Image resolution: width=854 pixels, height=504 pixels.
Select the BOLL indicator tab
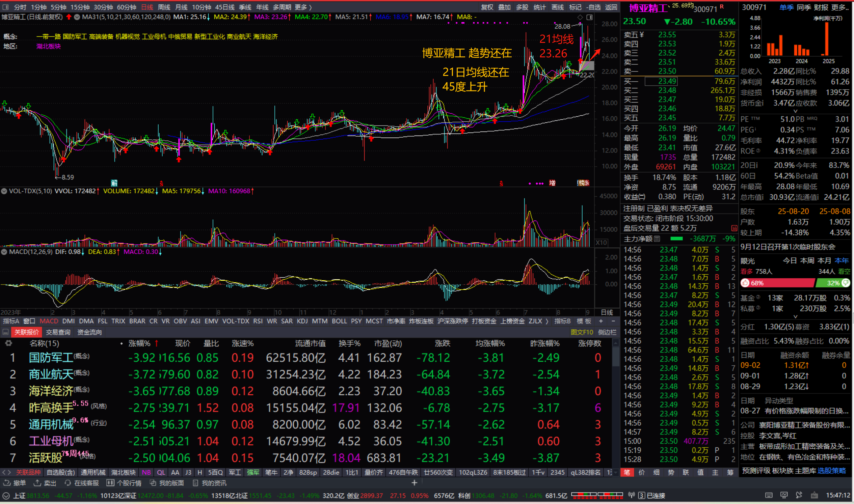coord(339,321)
